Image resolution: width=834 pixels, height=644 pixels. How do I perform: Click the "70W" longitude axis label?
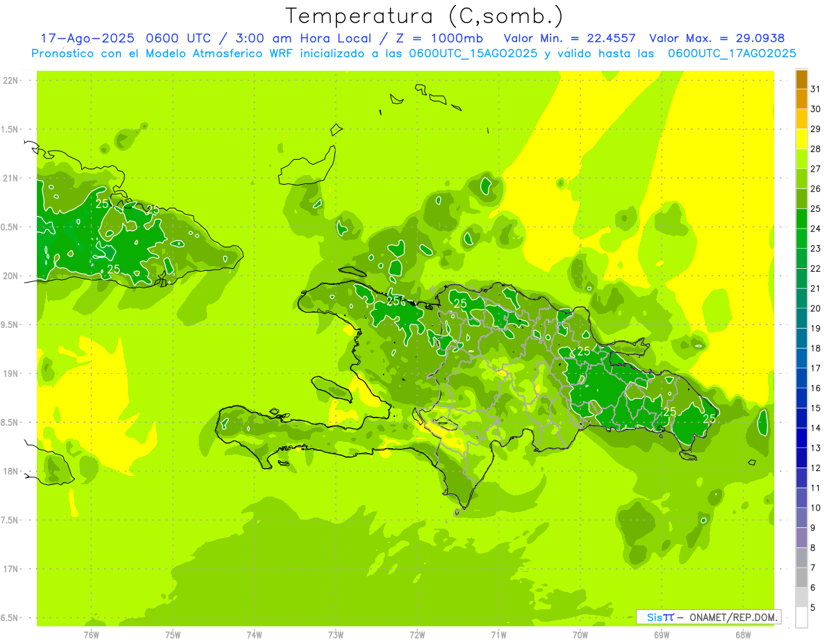pyautogui.click(x=580, y=635)
